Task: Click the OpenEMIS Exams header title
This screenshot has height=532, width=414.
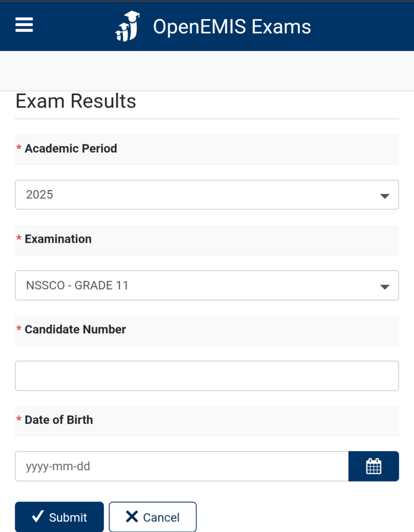Action: [x=232, y=26]
